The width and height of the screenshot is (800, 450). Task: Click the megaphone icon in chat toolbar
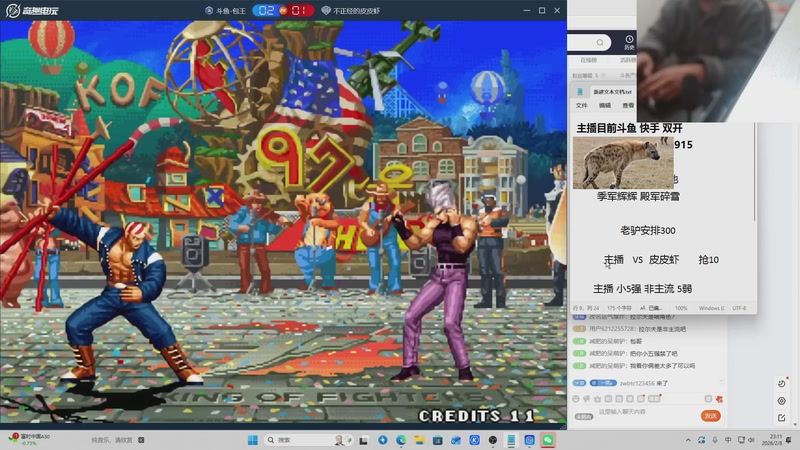(587, 398)
